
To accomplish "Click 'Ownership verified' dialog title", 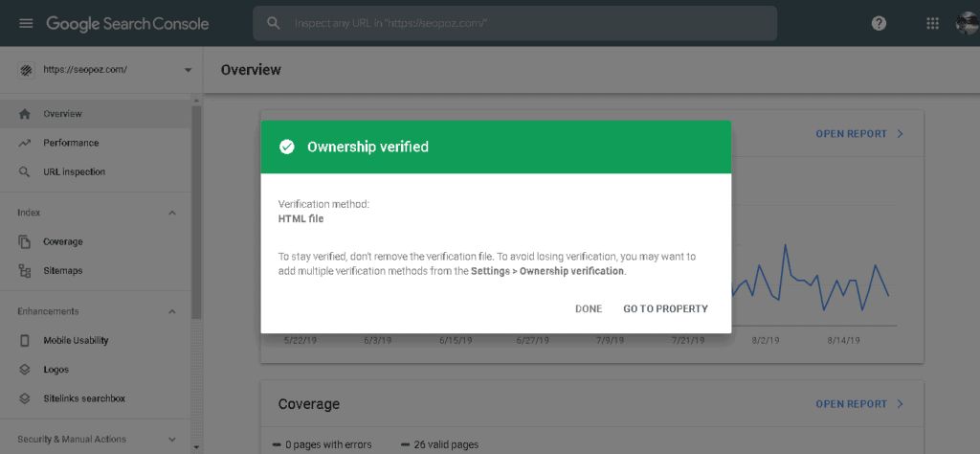I will click(x=367, y=147).
